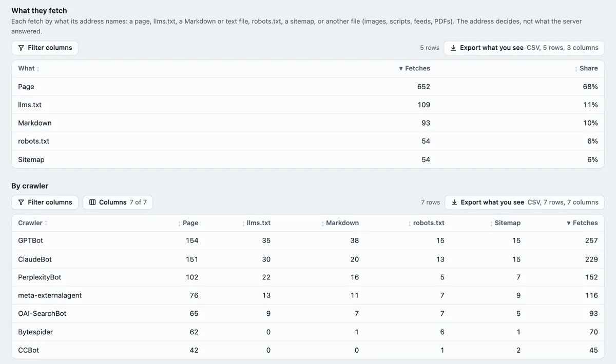Click the 68% share value
616x364 pixels.
click(591, 87)
